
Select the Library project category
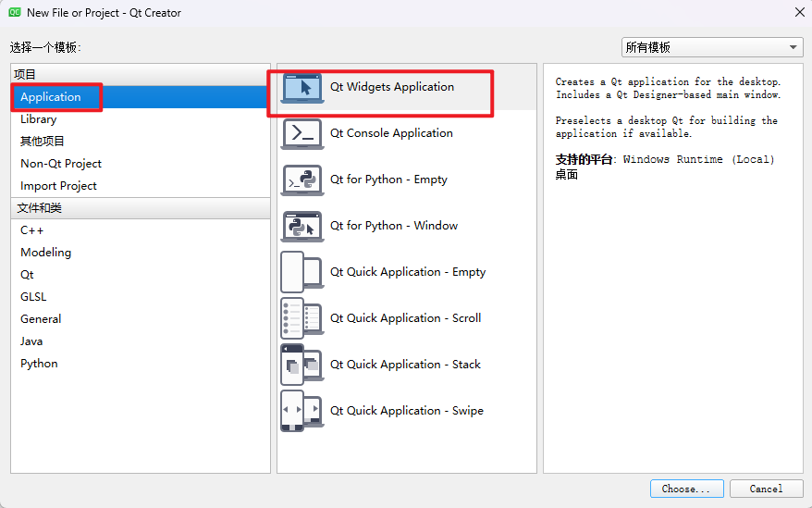click(x=140, y=119)
